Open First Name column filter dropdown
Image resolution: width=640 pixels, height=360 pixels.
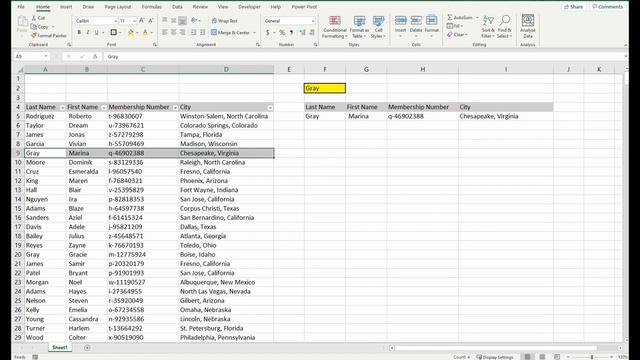click(104, 108)
